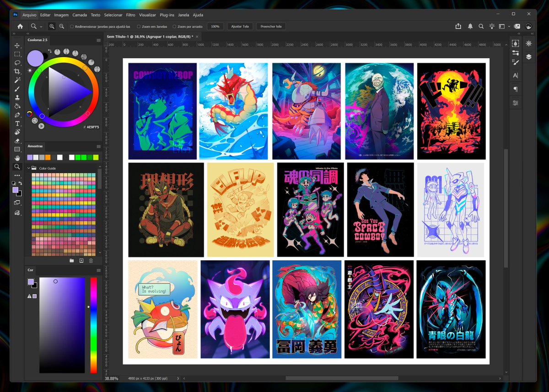This screenshot has height=392, width=549.
Task: Open the Camada menu
Action: pyautogui.click(x=80, y=15)
